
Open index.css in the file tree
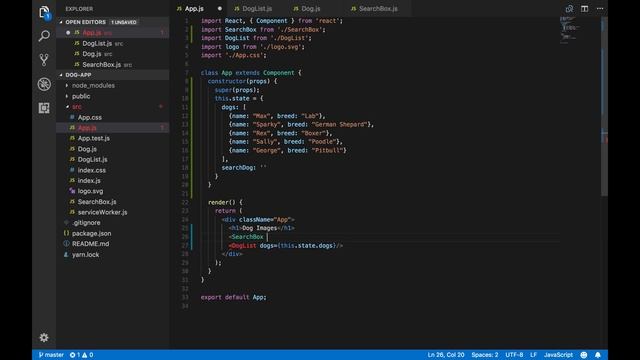coord(113,170)
